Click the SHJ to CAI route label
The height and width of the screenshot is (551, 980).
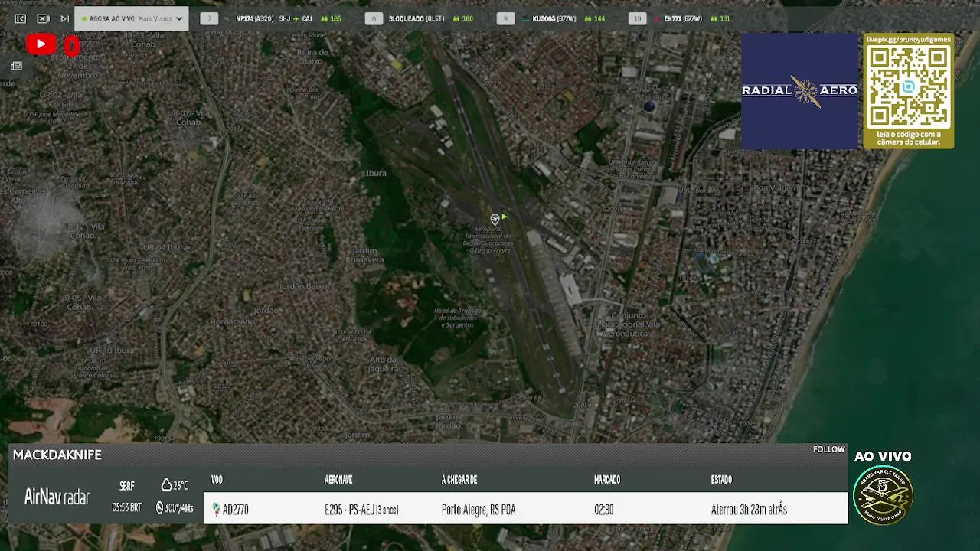point(296,18)
